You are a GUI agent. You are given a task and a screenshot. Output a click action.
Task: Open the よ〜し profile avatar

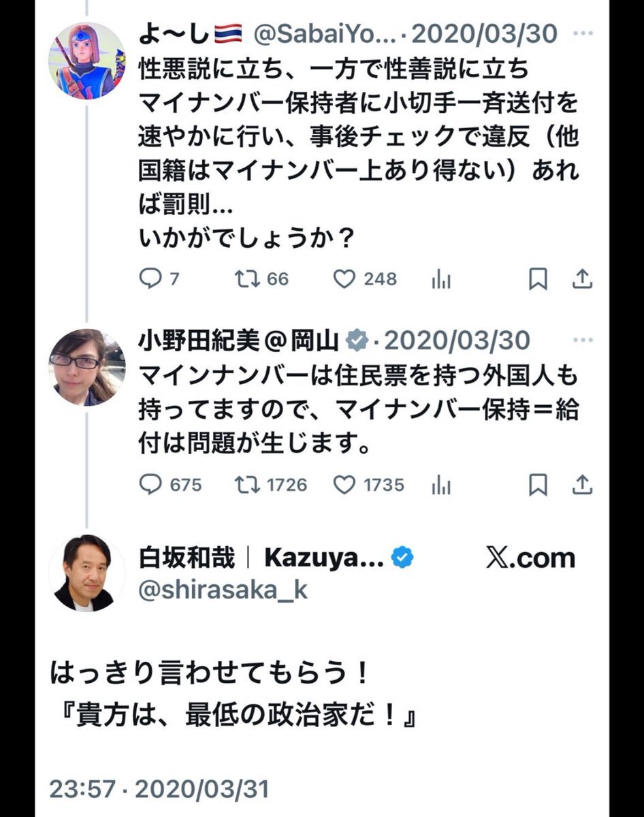coord(86,61)
